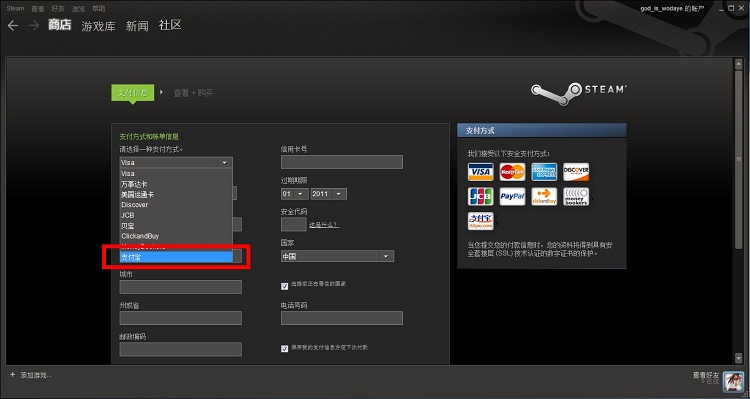The height and width of the screenshot is (399, 750).
Task: Click the green 支付信息 step
Action: pos(133,93)
